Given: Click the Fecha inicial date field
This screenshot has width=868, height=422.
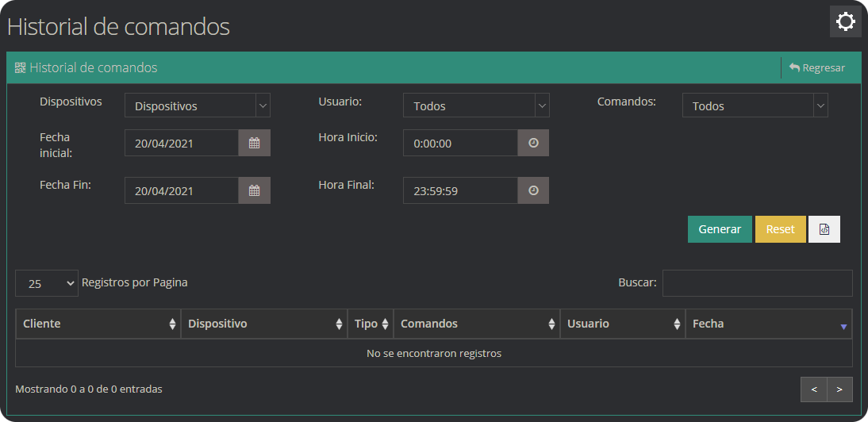Looking at the screenshot, I should [182, 143].
